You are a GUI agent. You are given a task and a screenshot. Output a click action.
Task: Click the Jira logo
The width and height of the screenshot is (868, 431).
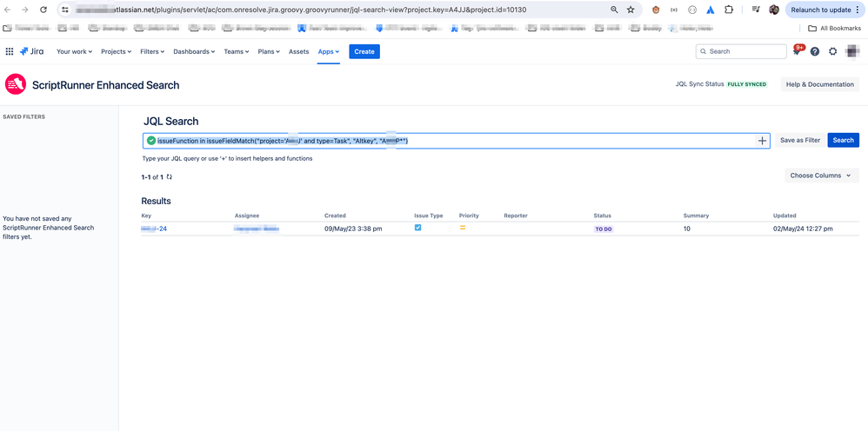32,51
